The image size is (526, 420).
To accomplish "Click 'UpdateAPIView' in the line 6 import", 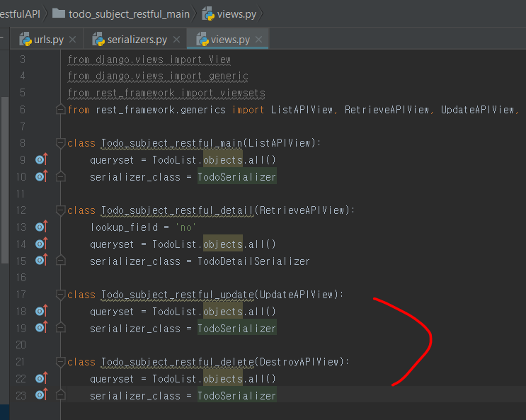I will 477,110.
